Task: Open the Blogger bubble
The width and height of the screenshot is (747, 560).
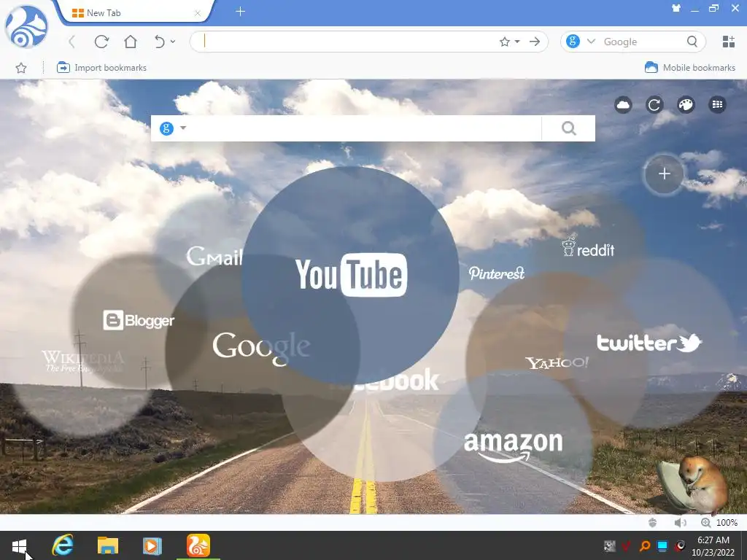Action: (139, 320)
